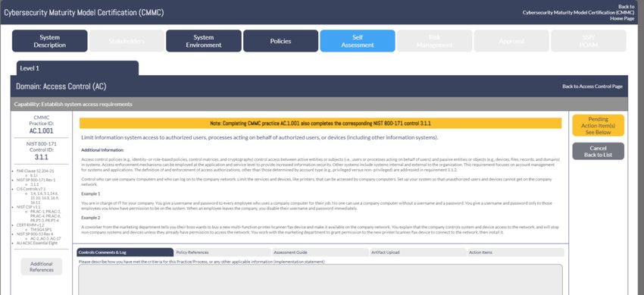Click Back to Access Control Page link
This screenshot has width=644, height=295.
[x=592, y=86]
